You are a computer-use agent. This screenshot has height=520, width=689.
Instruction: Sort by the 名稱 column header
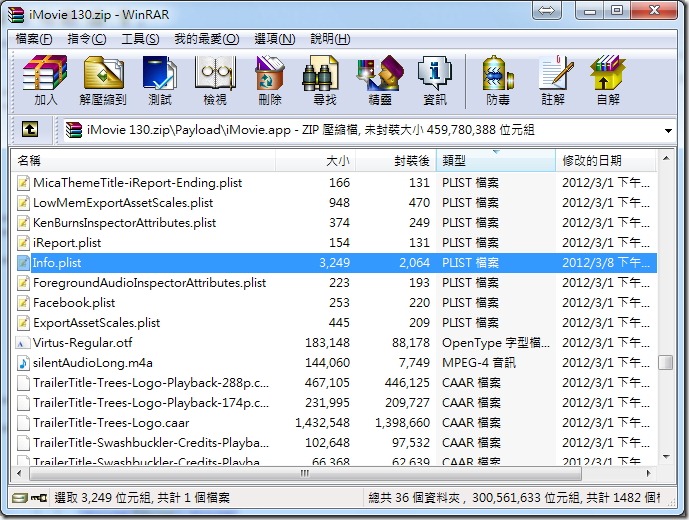[143, 161]
